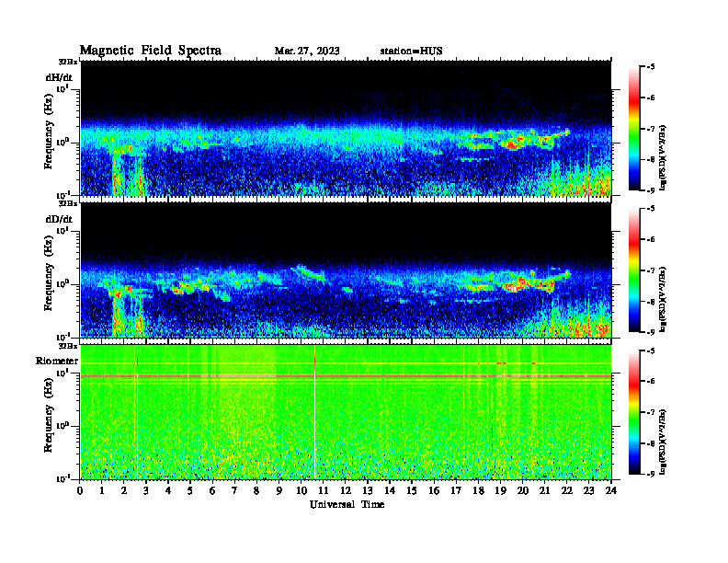Click hour "15" on Universal Time axis
This screenshot has width=728, height=563.
click(x=412, y=490)
